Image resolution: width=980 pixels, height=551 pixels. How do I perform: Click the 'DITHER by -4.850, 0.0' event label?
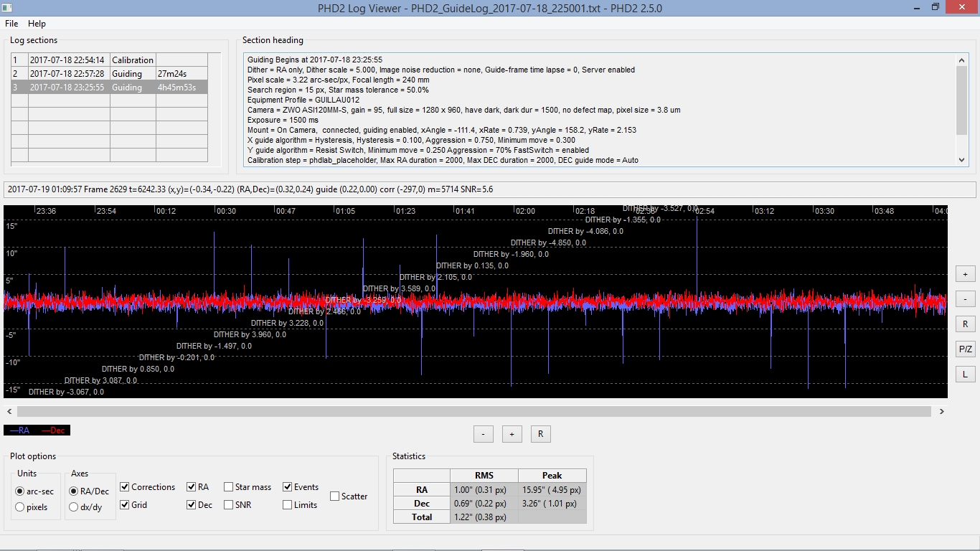(x=548, y=243)
